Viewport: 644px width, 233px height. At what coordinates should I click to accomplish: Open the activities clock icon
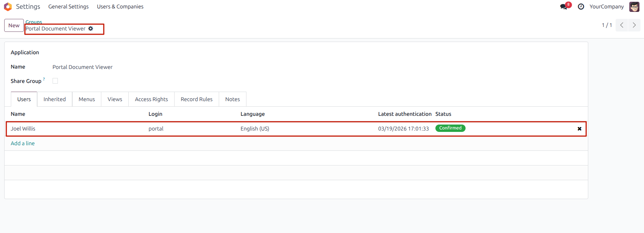(x=581, y=7)
